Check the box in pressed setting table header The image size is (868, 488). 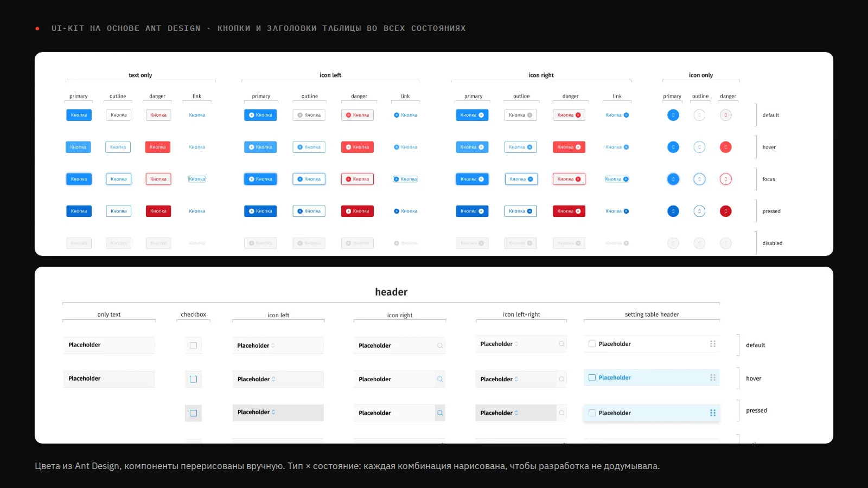click(x=592, y=413)
